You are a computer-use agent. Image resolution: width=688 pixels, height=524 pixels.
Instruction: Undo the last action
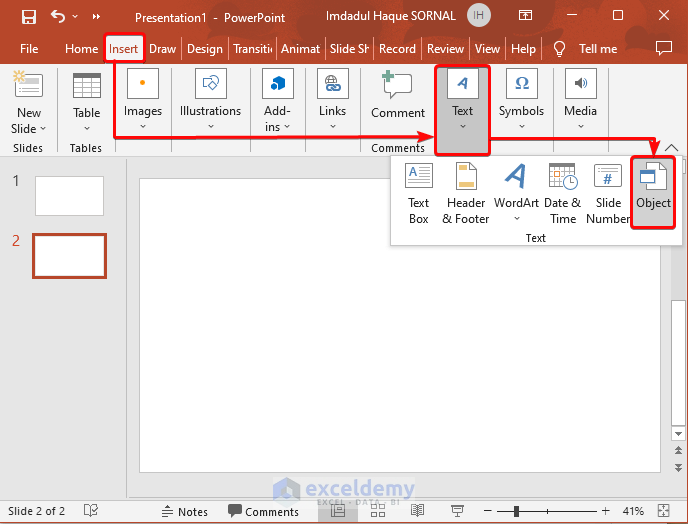tap(57, 17)
